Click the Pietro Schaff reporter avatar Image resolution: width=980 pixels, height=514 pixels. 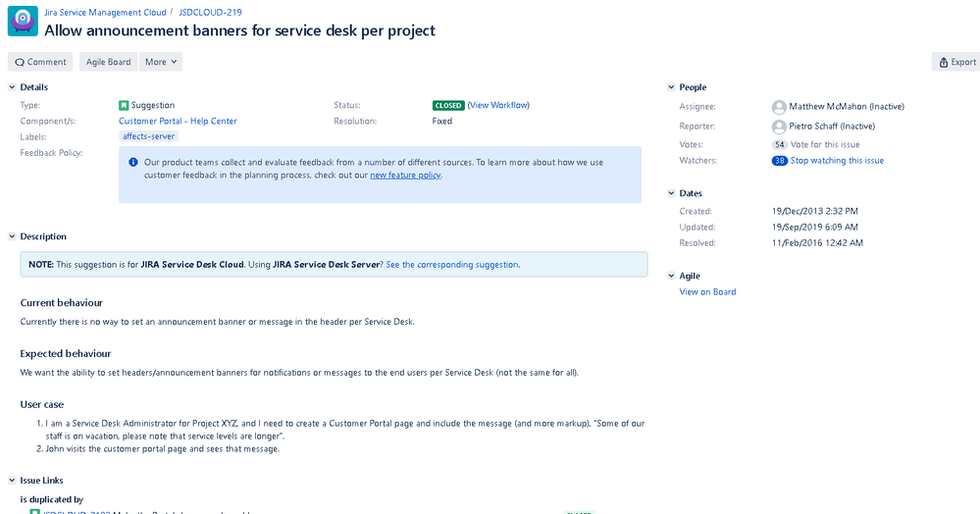point(779,127)
